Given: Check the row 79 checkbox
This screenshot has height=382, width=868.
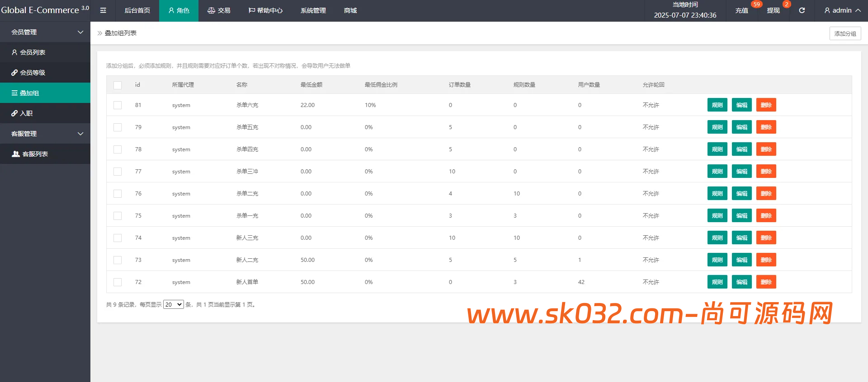Looking at the screenshot, I should pyautogui.click(x=118, y=127).
